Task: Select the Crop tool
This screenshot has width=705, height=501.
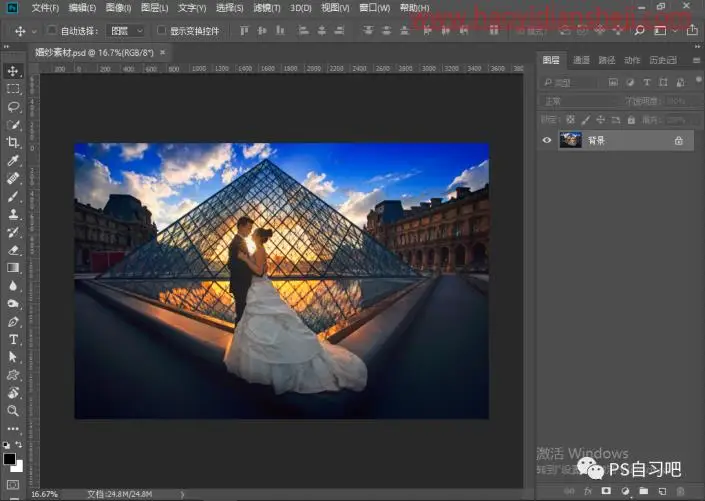Action: pyautogui.click(x=13, y=143)
